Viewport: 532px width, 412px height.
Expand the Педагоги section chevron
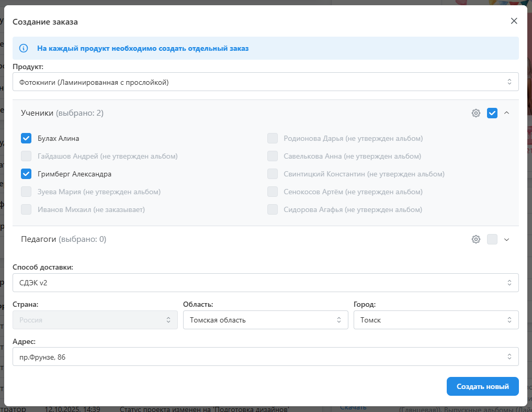[x=506, y=239]
